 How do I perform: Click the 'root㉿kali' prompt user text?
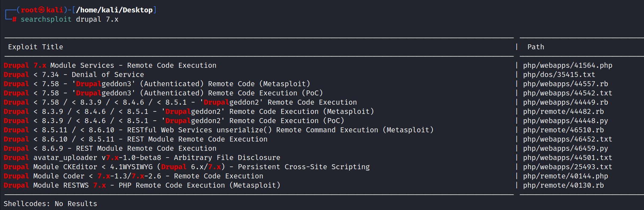click(42, 10)
